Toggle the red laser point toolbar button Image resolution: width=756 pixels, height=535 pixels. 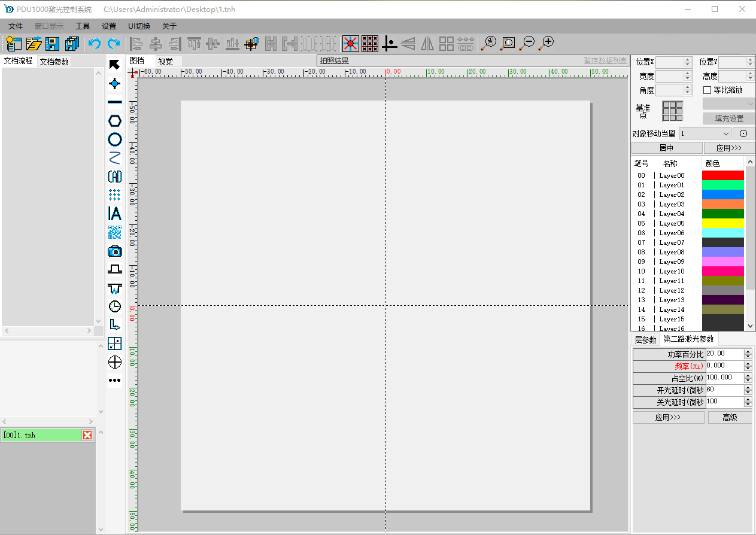pyautogui.click(x=350, y=44)
